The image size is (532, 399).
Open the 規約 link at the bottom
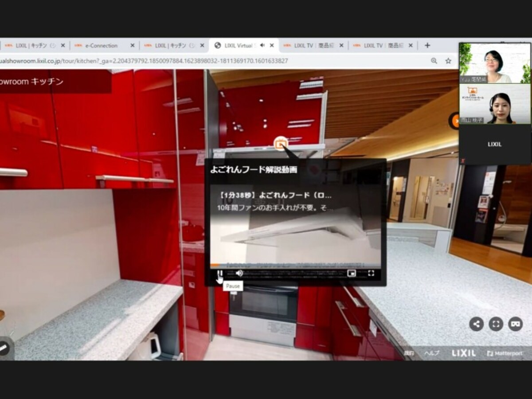pyautogui.click(x=409, y=353)
